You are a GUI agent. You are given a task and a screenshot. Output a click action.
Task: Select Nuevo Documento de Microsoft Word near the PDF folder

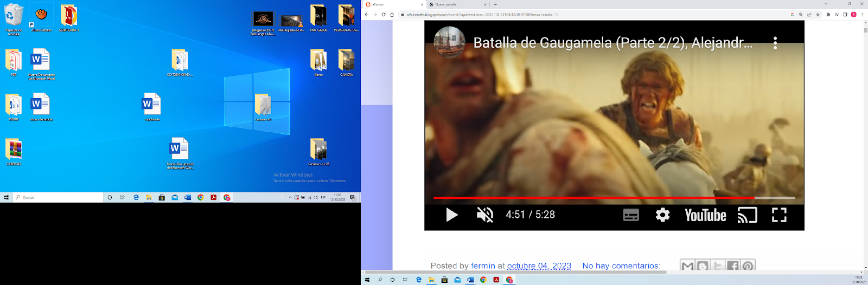[x=41, y=64]
